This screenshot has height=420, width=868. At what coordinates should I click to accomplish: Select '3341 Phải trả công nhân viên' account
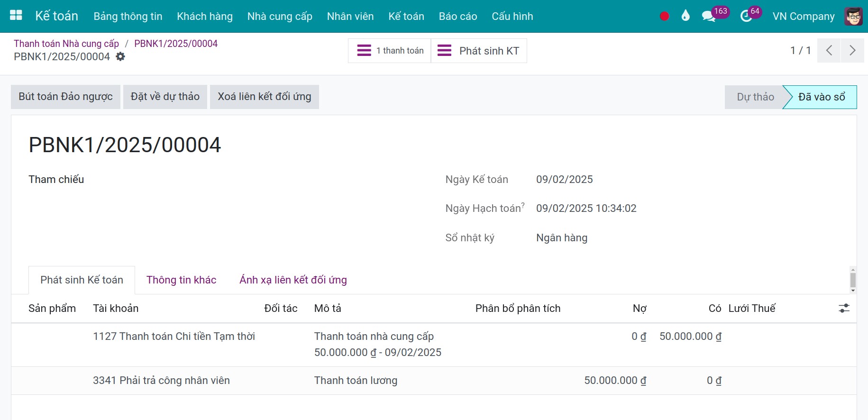(161, 381)
